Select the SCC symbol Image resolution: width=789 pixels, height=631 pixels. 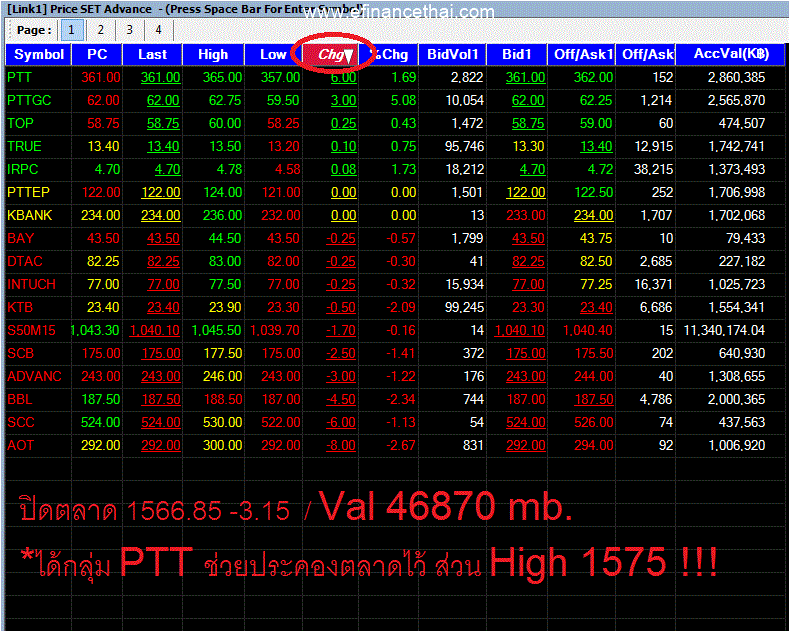pyautogui.click(x=21, y=423)
